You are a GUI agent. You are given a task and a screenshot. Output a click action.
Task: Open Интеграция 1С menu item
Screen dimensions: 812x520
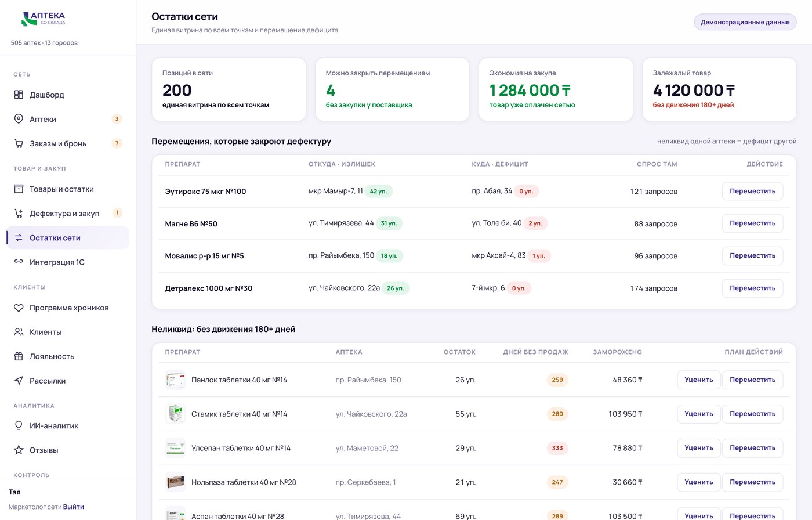point(68,262)
